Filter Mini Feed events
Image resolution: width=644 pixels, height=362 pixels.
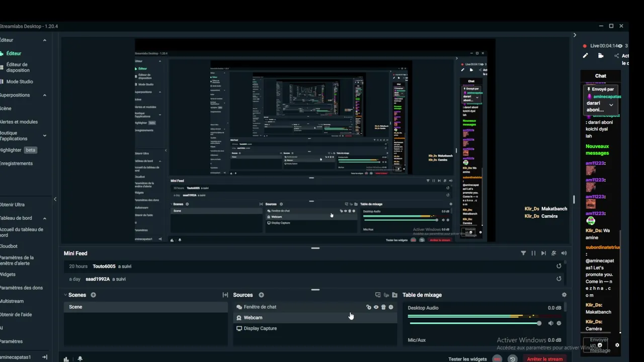pyautogui.click(x=523, y=253)
